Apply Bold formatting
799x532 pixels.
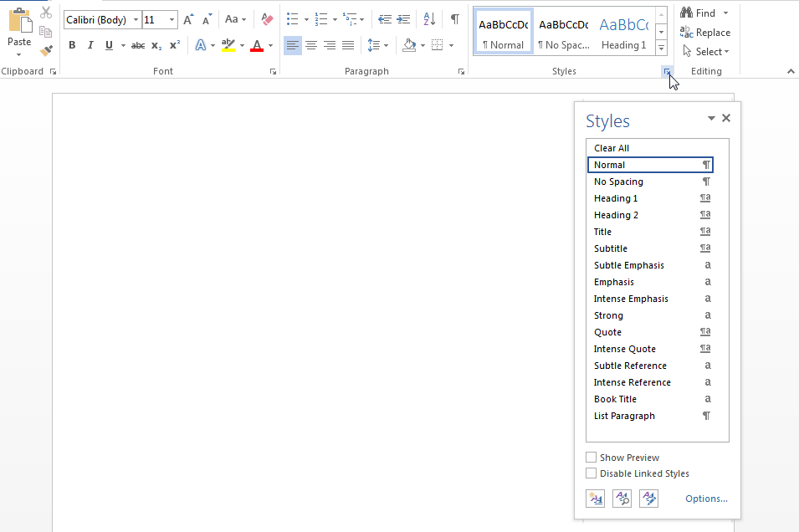pyautogui.click(x=72, y=45)
